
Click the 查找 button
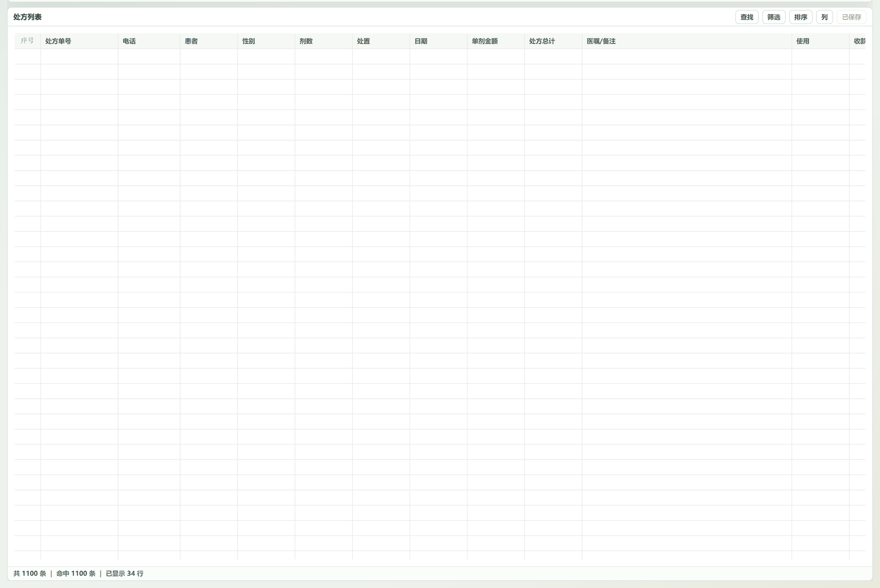pyautogui.click(x=747, y=17)
